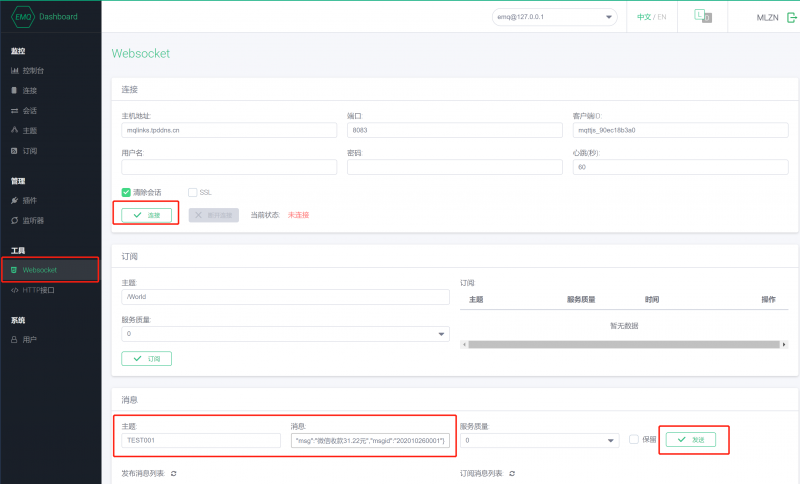Click the theme switch icon in header

click(703, 17)
